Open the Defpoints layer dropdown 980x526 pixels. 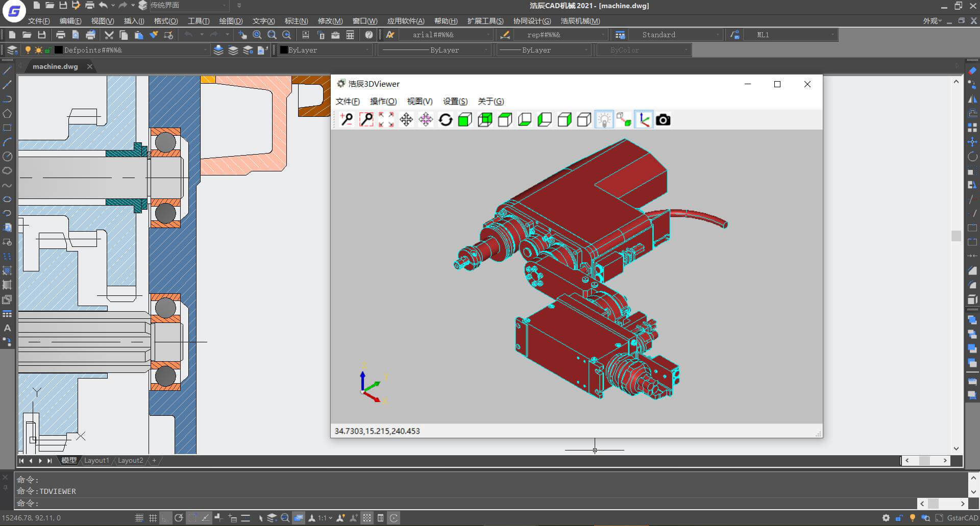click(132, 50)
